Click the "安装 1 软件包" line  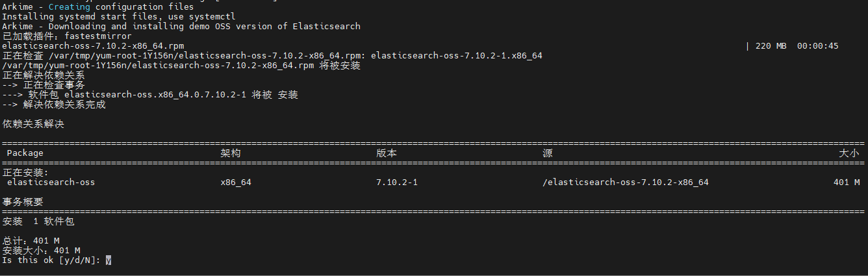tap(38, 221)
